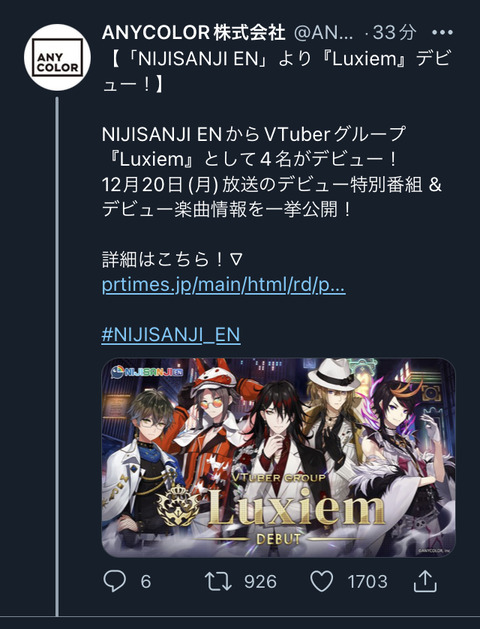Like the tweet with heart icon

click(x=322, y=581)
